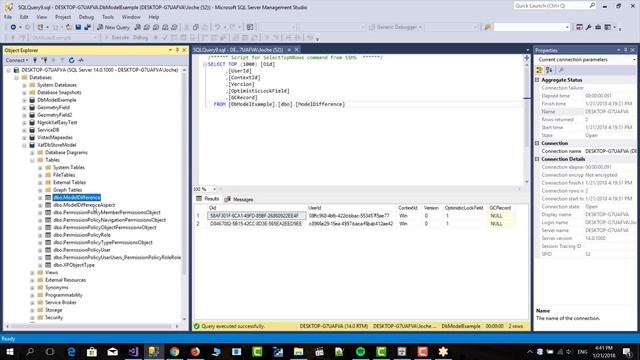Select the dbo.ModelDifferenceAspect table
Image resolution: width=640 pixels, height=360 pixels.
click(x=84, y=205)
